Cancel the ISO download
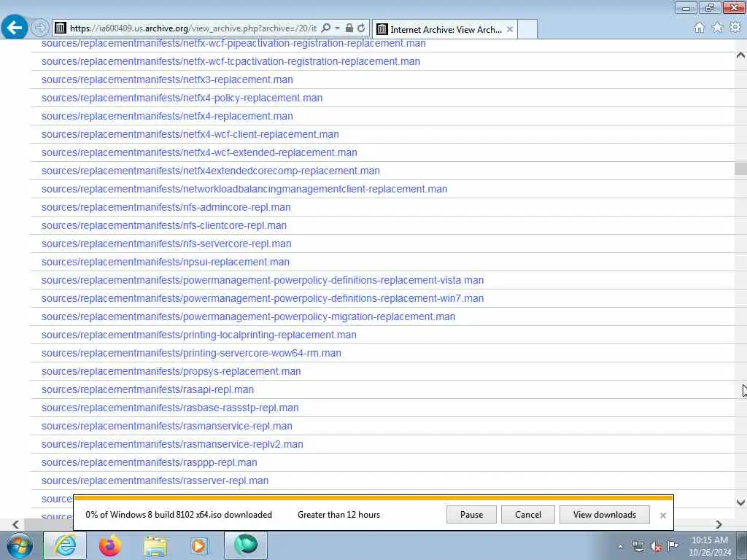Screen dimensions: 747x560 (x=528, y=515)
